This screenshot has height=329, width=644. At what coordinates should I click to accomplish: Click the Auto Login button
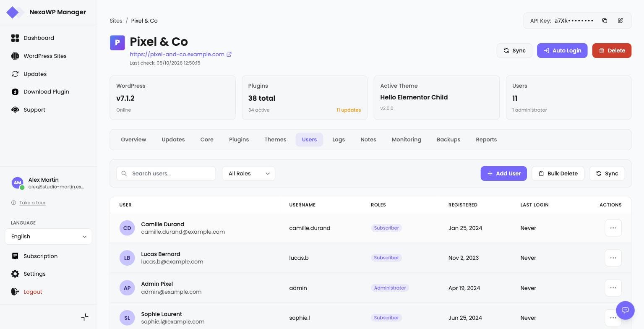[562, 51]
